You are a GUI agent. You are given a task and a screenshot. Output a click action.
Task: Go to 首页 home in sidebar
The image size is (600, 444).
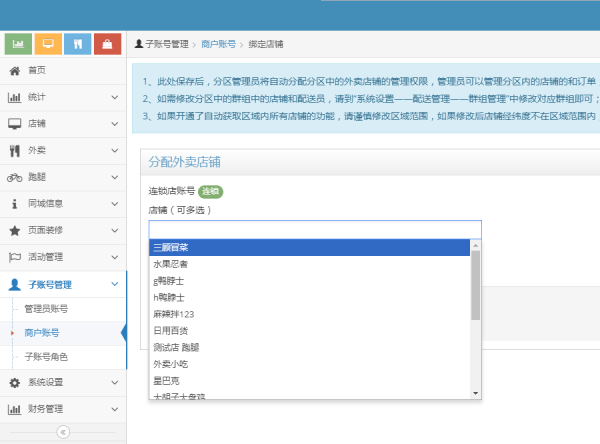pyautogui.click(x=36, y=70)
